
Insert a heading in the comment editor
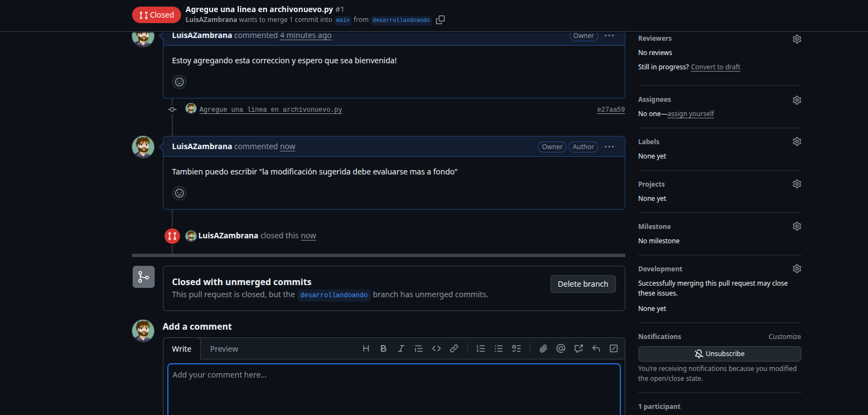pyautogui.click(x=366, y=348)
